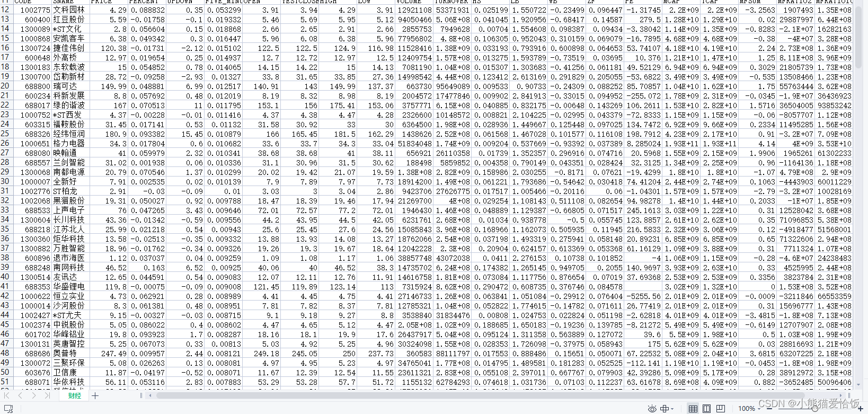Select cell containing 卫信康
Screen dimensions: 868x414
70,372
